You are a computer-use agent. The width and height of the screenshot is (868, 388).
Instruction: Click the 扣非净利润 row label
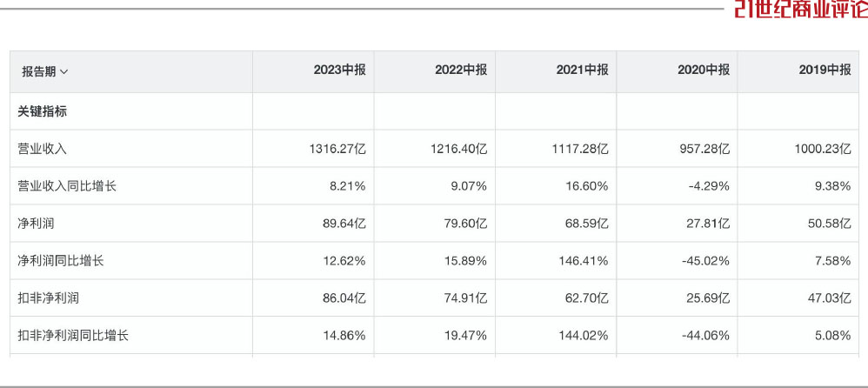(x=48, y=298)
